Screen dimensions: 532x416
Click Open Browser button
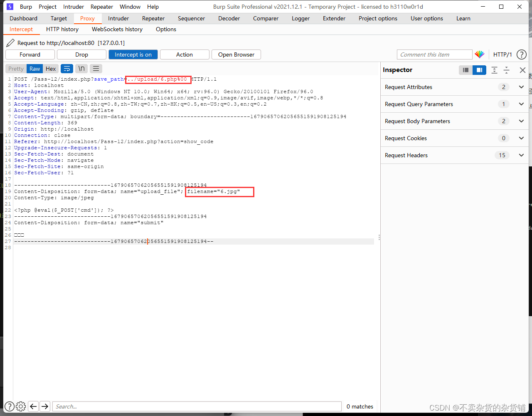tap(236, 54)
